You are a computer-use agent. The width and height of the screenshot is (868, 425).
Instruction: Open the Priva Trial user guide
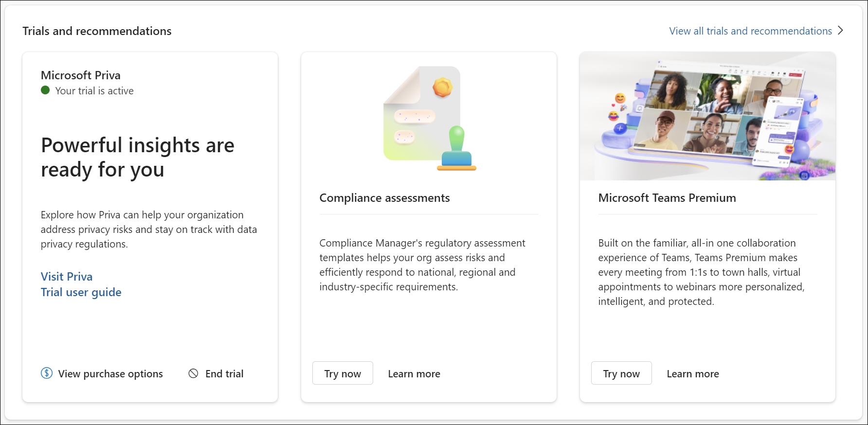coord(81,292)
